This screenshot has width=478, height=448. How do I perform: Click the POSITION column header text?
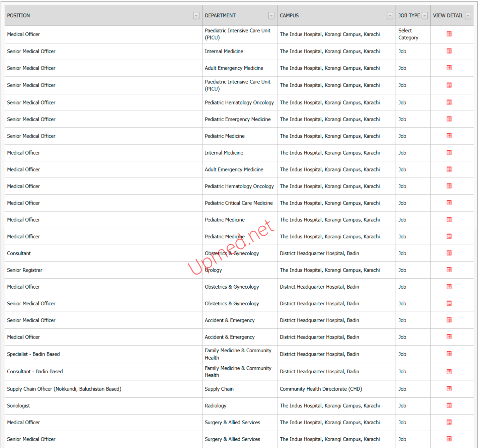(18, 16)
